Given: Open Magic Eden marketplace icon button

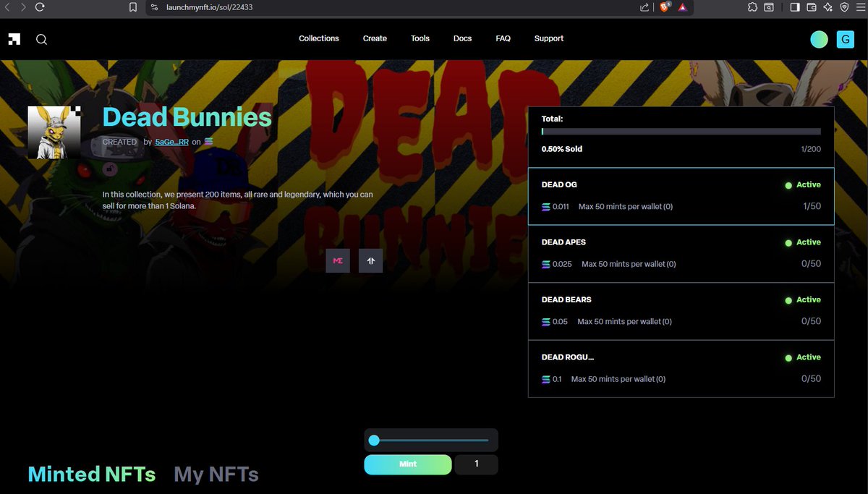Looking at the screenshot, I should (x=338, y=260).
